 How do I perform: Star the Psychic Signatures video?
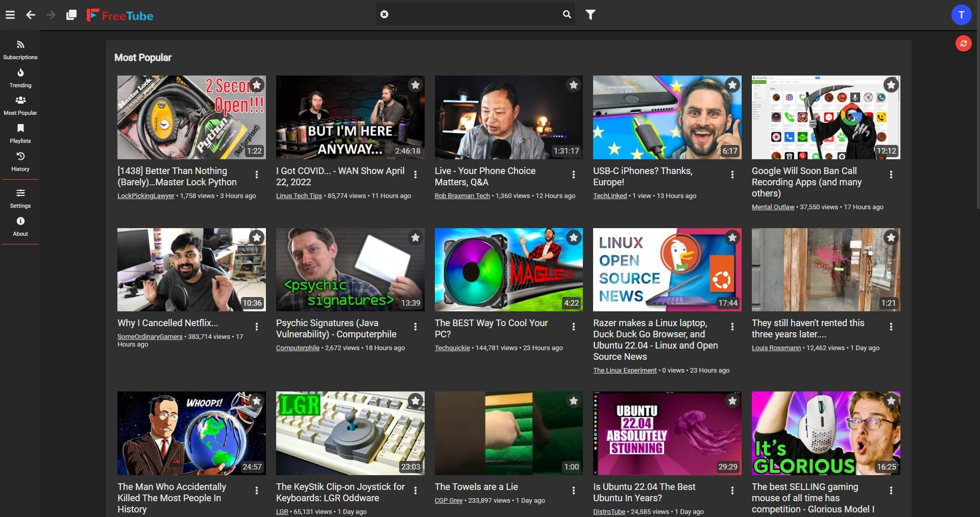pos(415,237)
